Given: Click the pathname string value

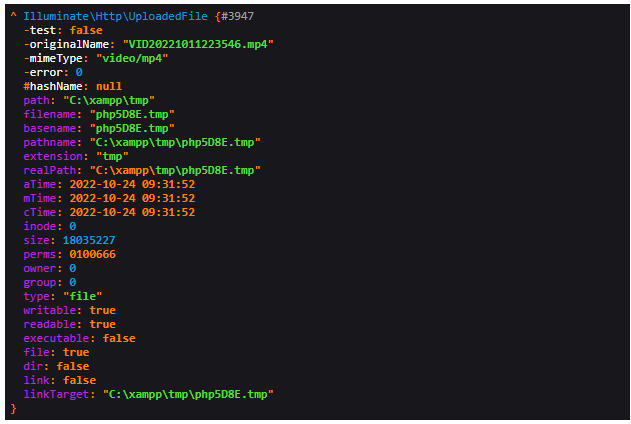Looking at the screenshot, I should (x=175, y=142).
